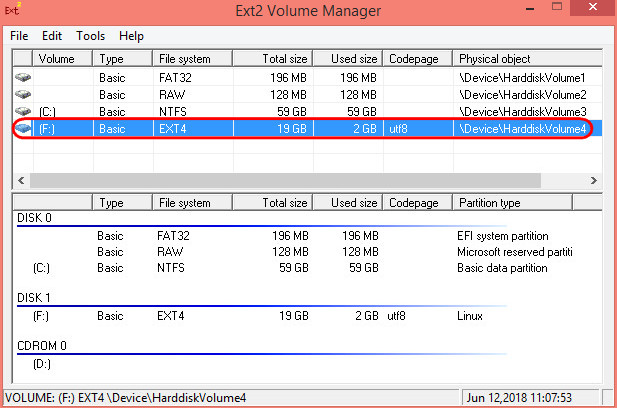Click FAT32 entry under DISK 0
This screenshot has width=617, height=408.
pyautogui.click(x=173, y=236)
